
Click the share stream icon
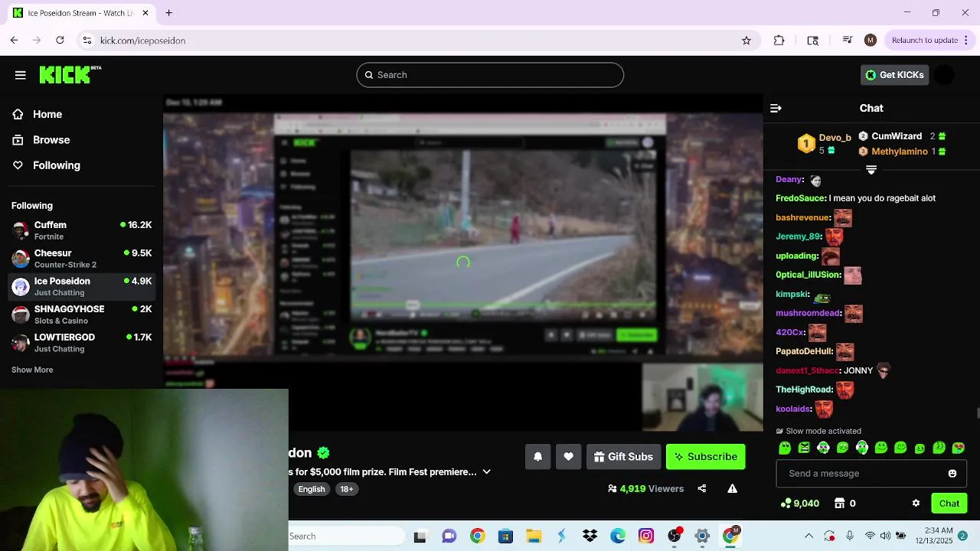(x=702, y=488)
